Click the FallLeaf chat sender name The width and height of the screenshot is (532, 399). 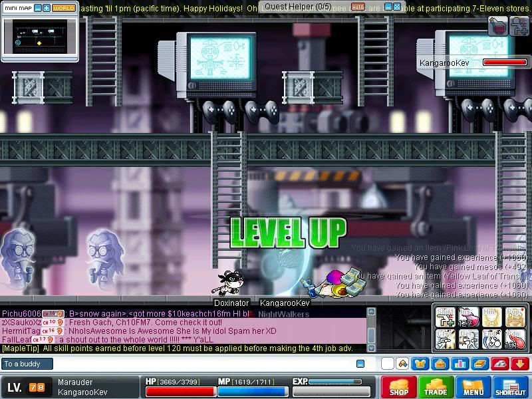pyautogui.click(x=17, y=340)
